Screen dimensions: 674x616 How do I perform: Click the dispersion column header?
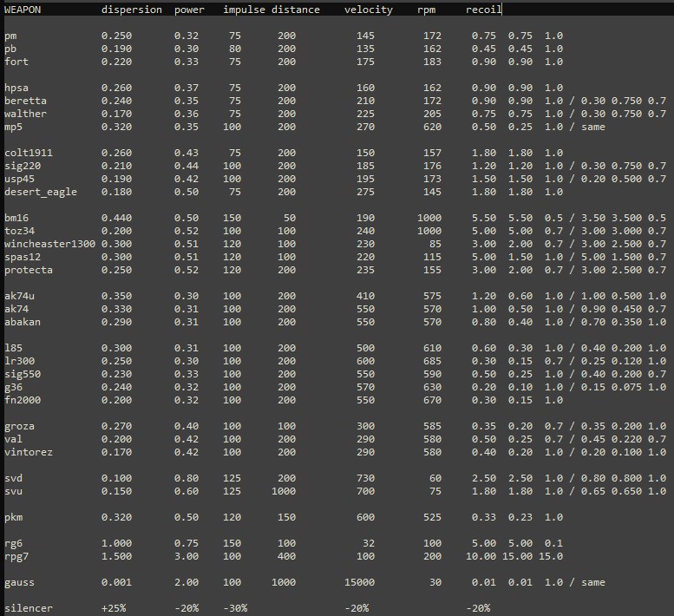(132, 10)
